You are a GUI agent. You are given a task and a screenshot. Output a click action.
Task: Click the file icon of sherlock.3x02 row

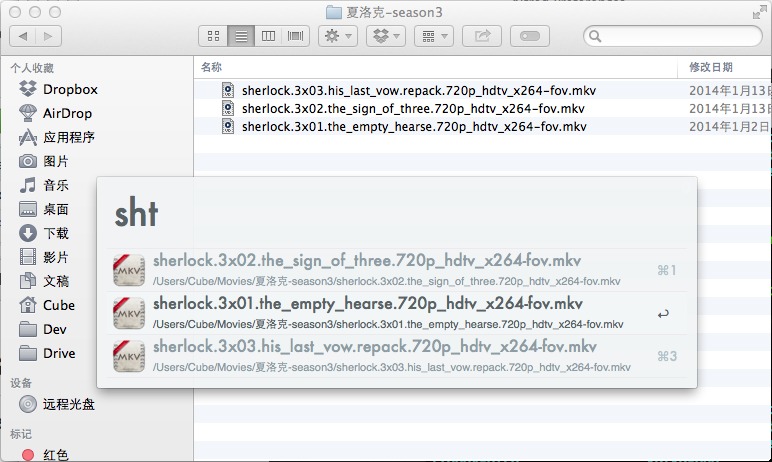(x=227, y=108)
